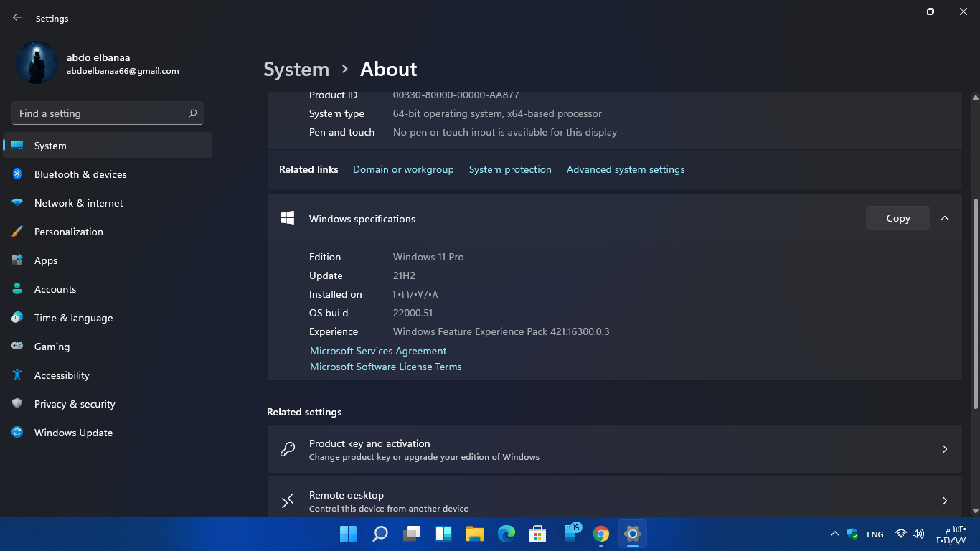Open Accessibility settings
This screenshot has height=551, width=980.
pyautogui.click(x=108, y=375)
